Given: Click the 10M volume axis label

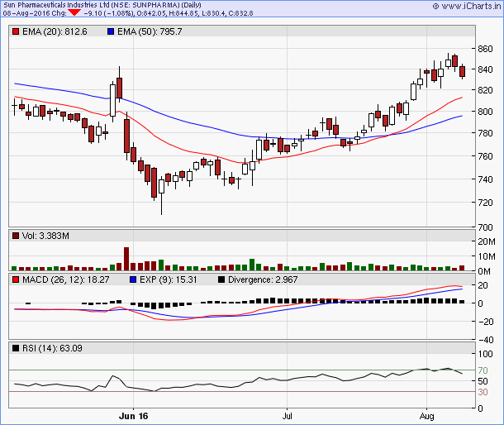Looking at the screenshot, I should click(487, 257).
